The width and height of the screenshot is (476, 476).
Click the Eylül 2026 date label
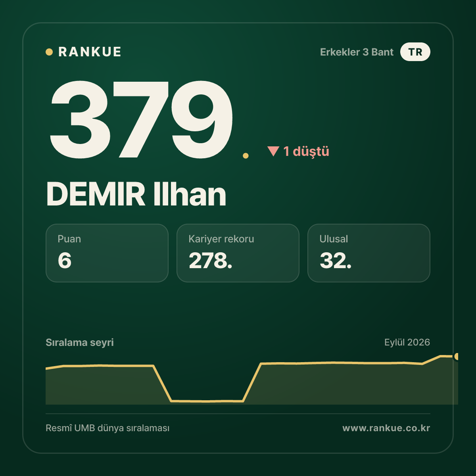click(407, 342)
